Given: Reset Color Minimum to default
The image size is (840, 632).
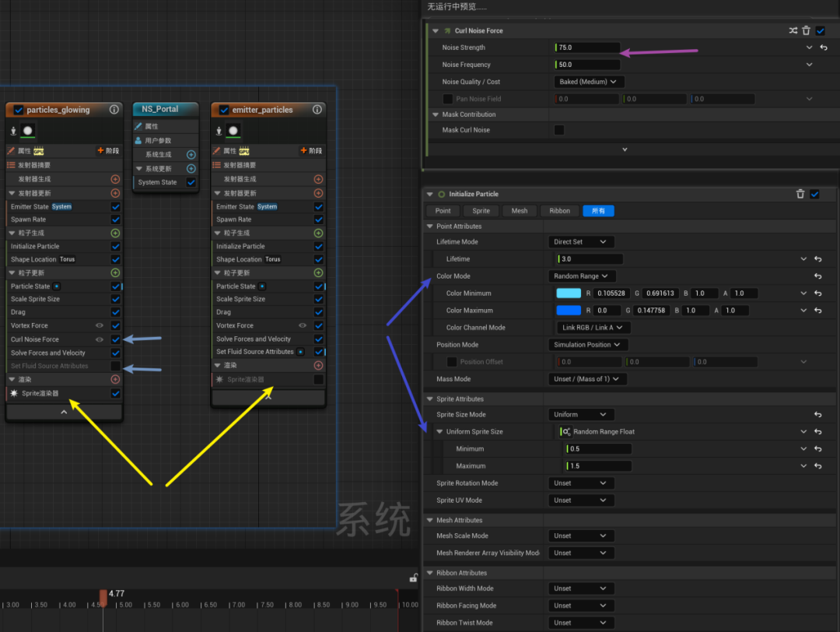Looking at the screenshot, I should point(818,293).
